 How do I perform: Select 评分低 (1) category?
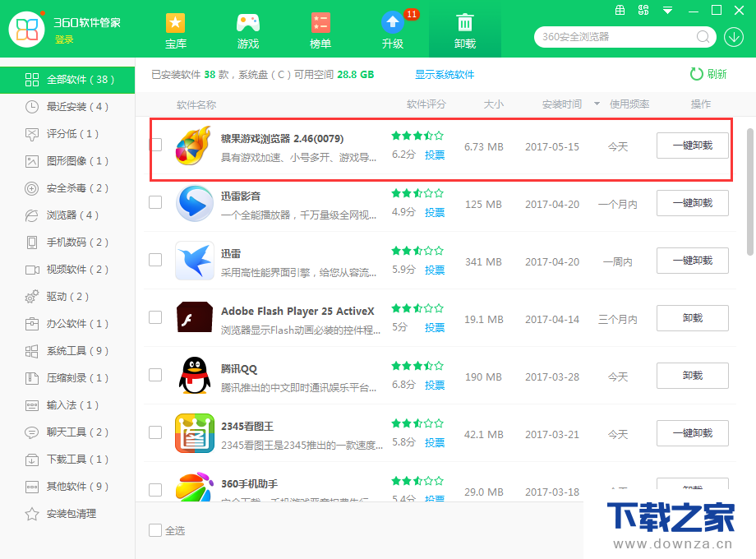coord(67,134)
